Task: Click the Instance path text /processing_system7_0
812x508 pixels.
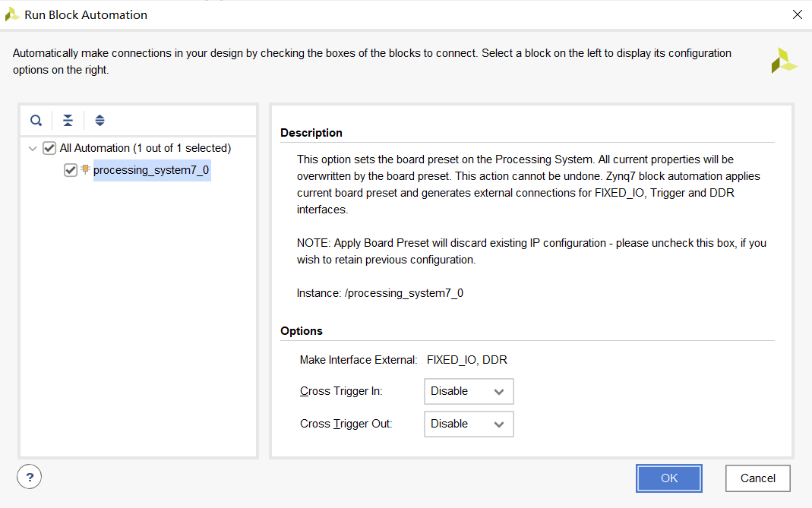Action: click(x=403, y=292)
